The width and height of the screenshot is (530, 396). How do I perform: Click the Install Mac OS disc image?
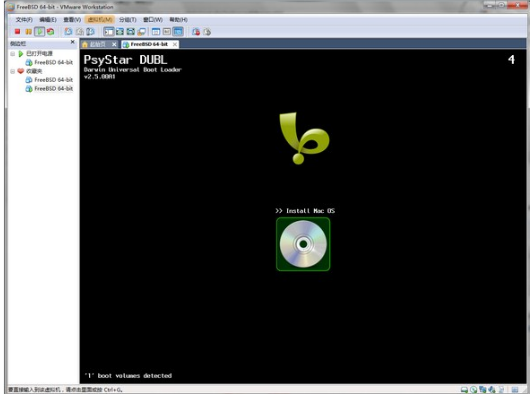point(303,244)
